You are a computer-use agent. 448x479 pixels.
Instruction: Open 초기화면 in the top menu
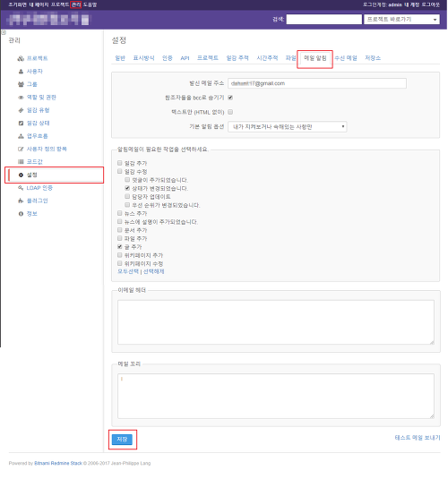[17, 4]
